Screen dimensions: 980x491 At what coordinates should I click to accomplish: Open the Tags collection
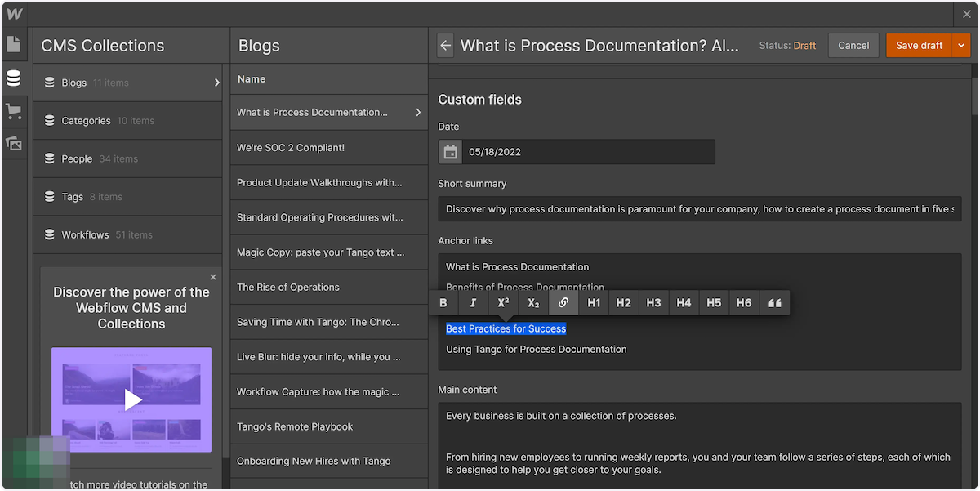[127, 197]
